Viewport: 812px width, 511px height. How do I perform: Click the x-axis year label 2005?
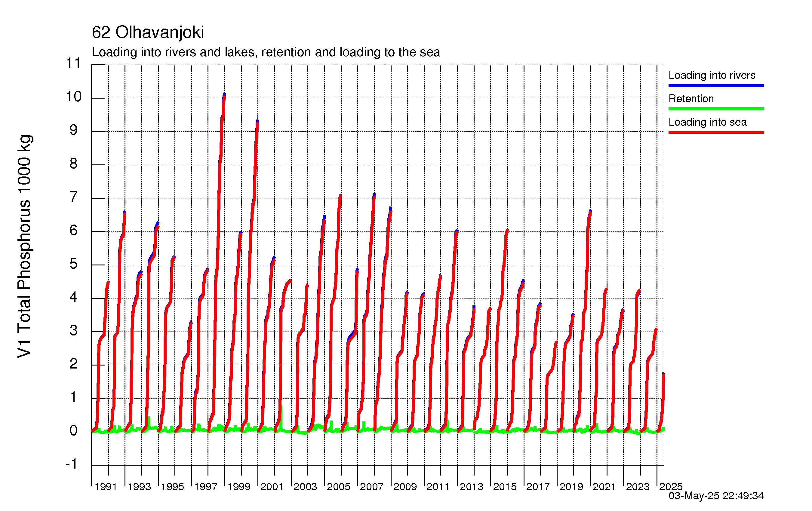[339, 487]
